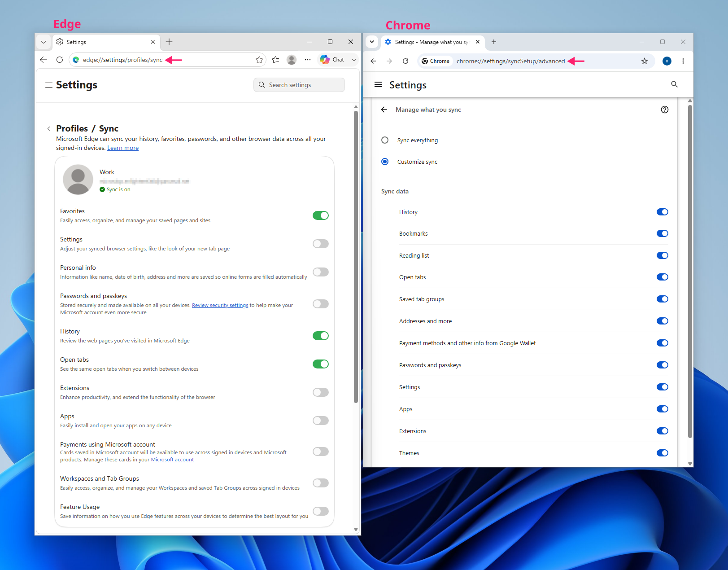Click Edge back navigation arrow

(x=44, y=60)
